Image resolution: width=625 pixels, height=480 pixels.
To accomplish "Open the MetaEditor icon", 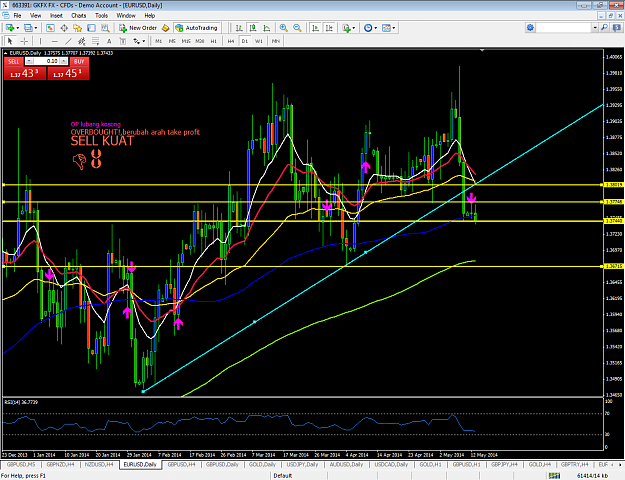I will point(165,28).
